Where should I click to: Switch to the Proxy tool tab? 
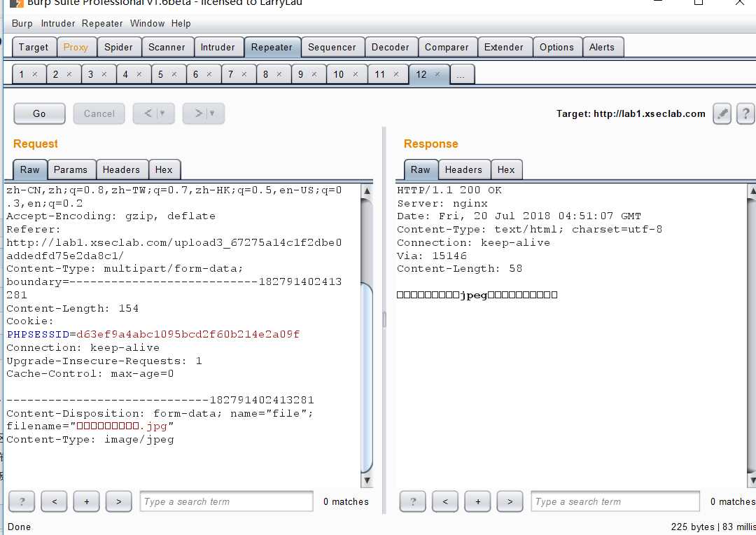click(x=76, y=48)
